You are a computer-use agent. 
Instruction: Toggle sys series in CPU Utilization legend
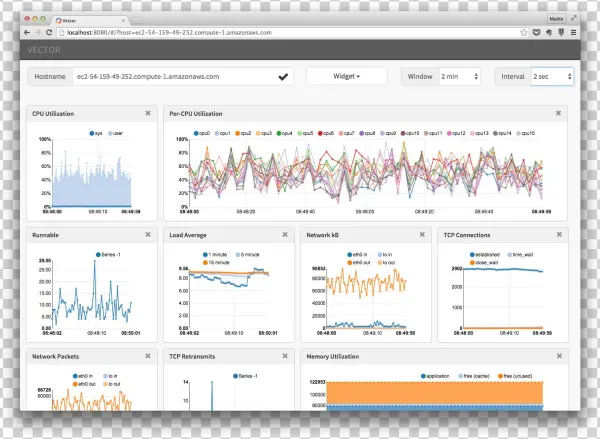coord(96,133)
